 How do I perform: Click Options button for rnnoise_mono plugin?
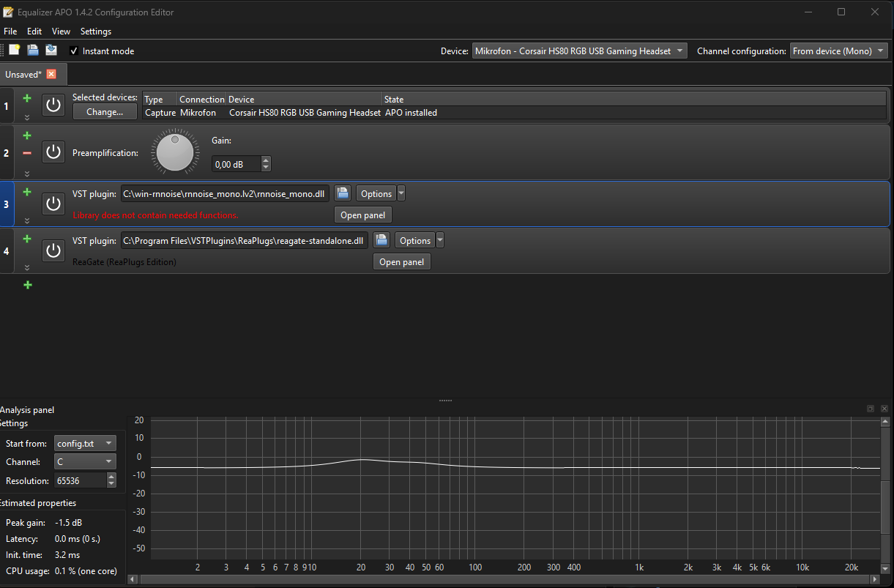[x=376, y=193]
